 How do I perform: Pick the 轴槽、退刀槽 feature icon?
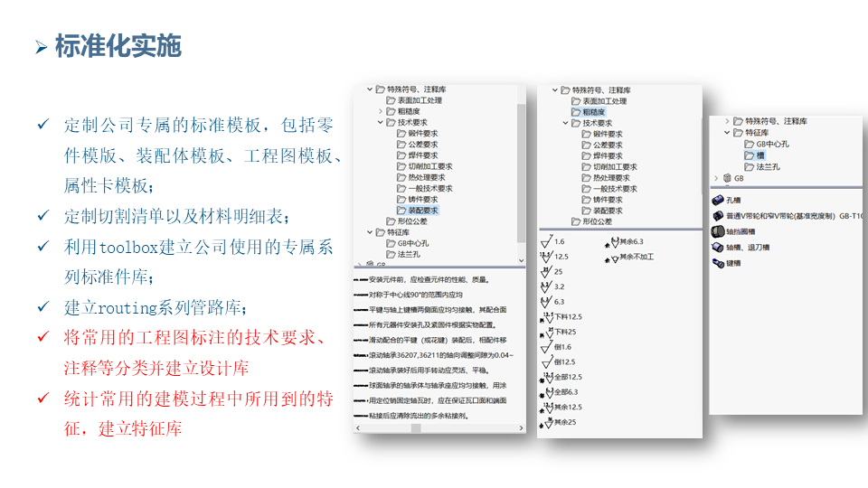[718, 247]
